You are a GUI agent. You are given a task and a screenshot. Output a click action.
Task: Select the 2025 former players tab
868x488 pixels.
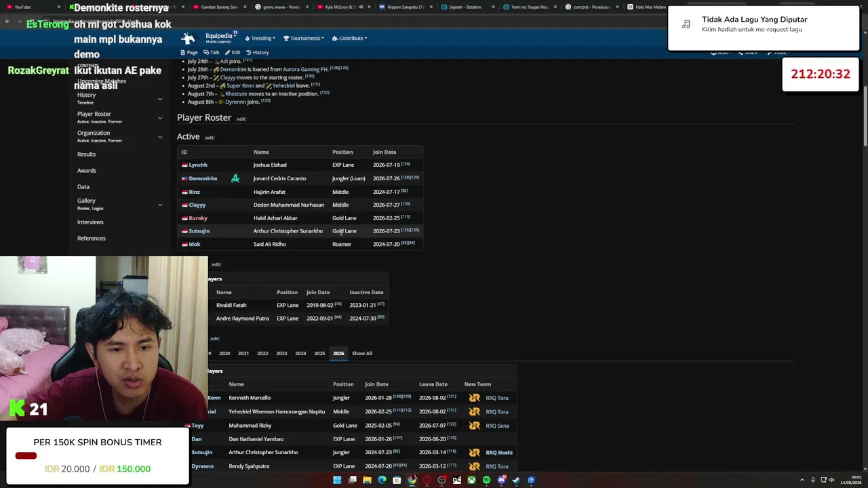click(319, 353)
